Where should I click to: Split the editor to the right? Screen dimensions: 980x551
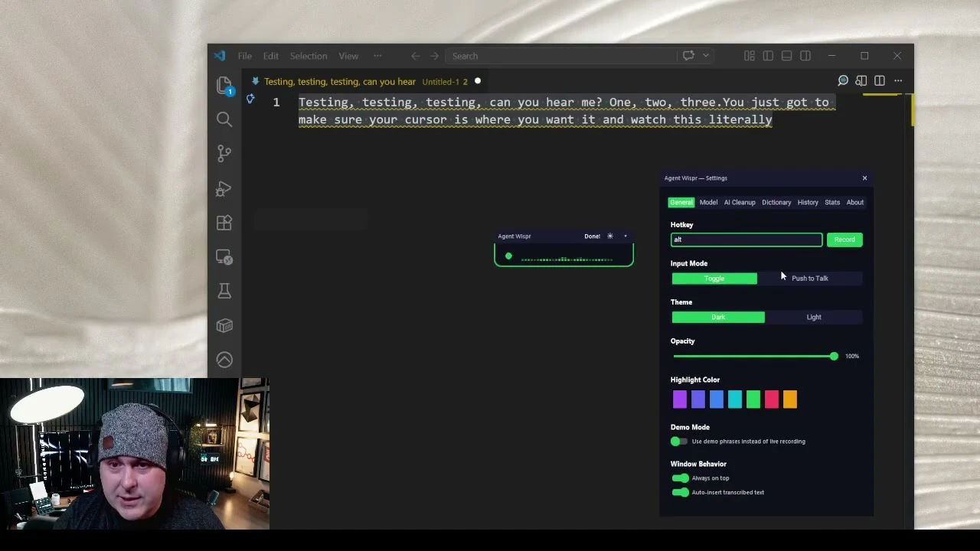pos(880,80)
